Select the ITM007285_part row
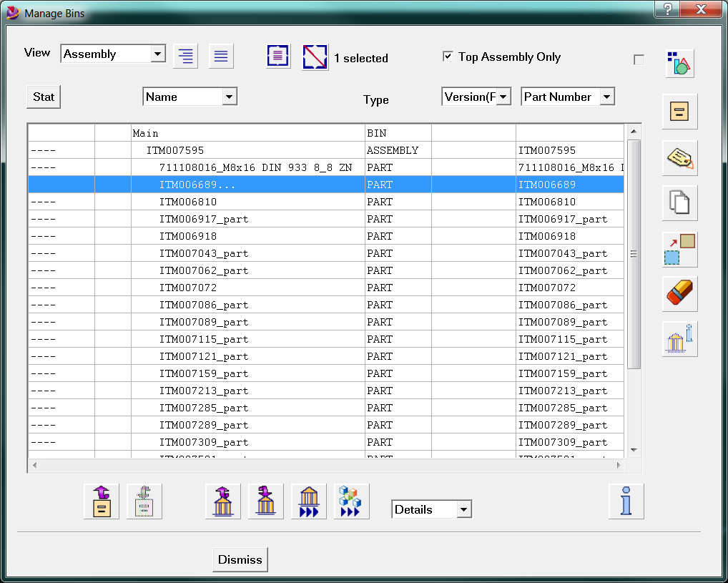728x583 pixels. (326, 408)
